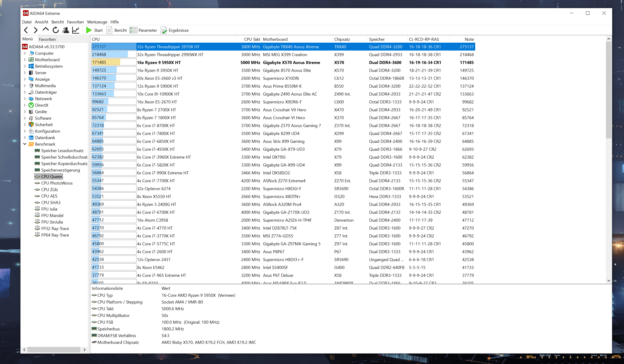The width and height of the screenshot is (624, 364).
Task: Select CPU SHA3 benchmark
Action: (48, 203)
